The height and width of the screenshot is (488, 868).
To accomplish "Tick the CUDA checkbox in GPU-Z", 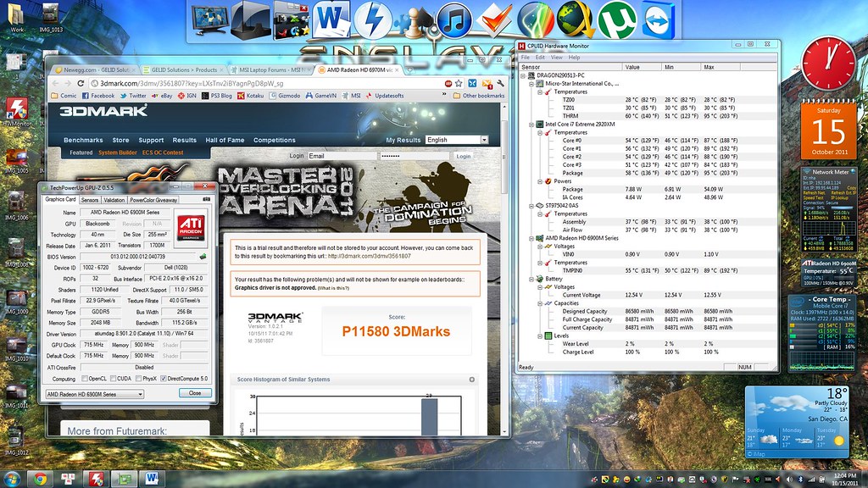I will [x=113, y=379].
